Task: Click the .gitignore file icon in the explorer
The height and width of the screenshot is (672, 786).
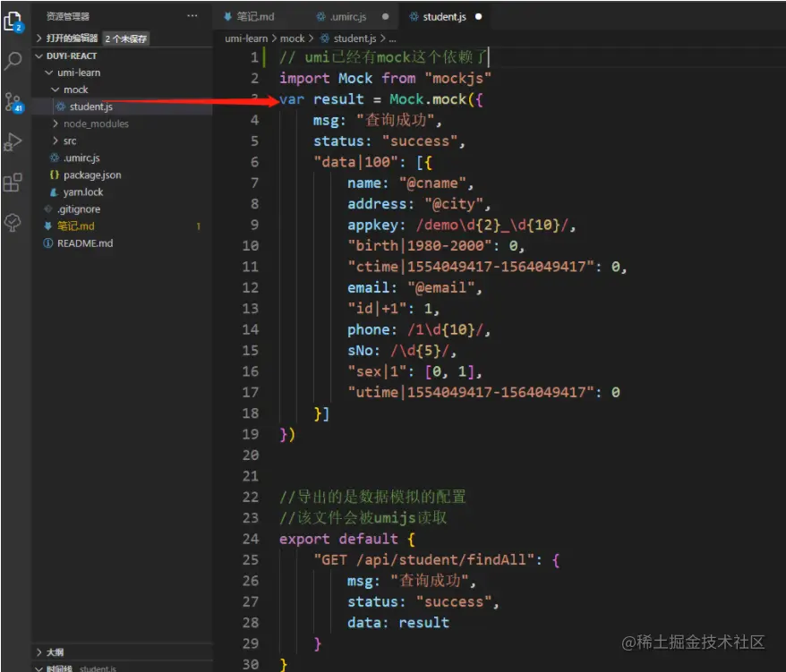Action: pyautogui.click(x=48, y=209)
